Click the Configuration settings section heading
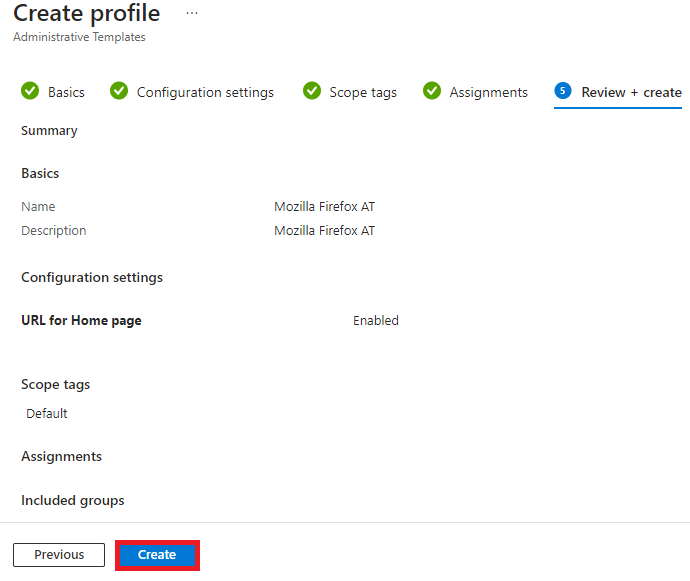The image size is (690, 581). click(x=92, y=277)
